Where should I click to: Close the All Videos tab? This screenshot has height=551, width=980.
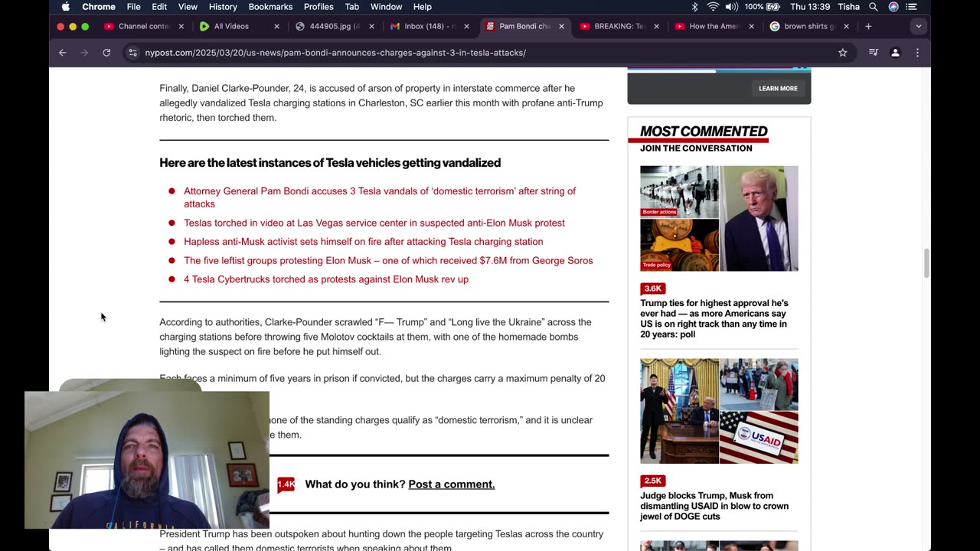pyautogui.click(x=276, y=26)
